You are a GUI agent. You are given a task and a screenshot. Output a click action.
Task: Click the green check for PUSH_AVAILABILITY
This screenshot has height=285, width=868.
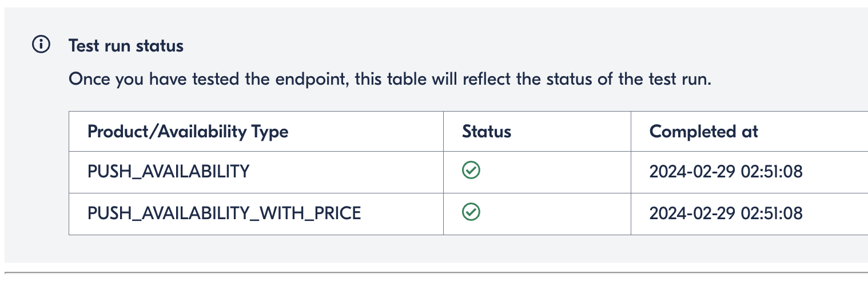pos(471,170)
